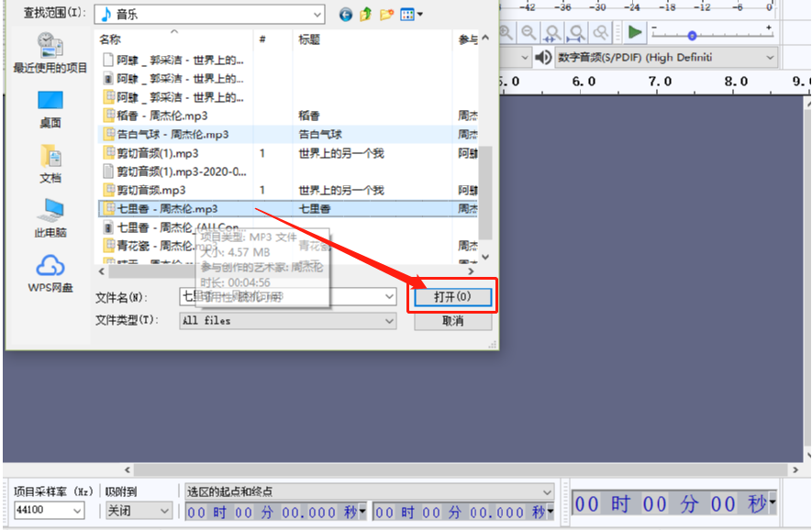
Task: Open 最近使用的项目 in the sidebar
Action: tap(50, 53)
